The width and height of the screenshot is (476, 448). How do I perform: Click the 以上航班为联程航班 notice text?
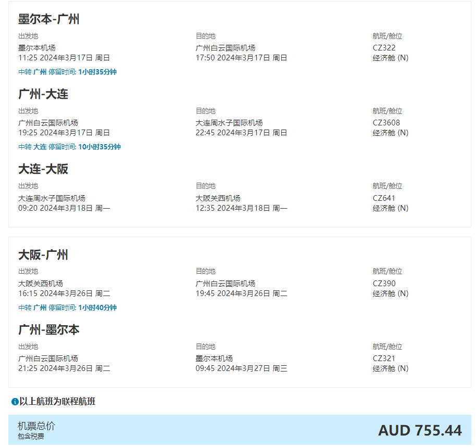coord(57,401)
